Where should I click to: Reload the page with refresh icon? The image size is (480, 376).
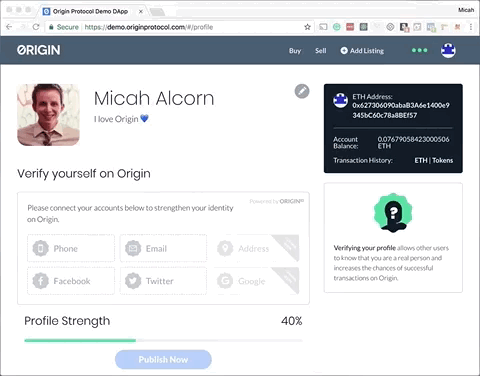pos(36,27)
